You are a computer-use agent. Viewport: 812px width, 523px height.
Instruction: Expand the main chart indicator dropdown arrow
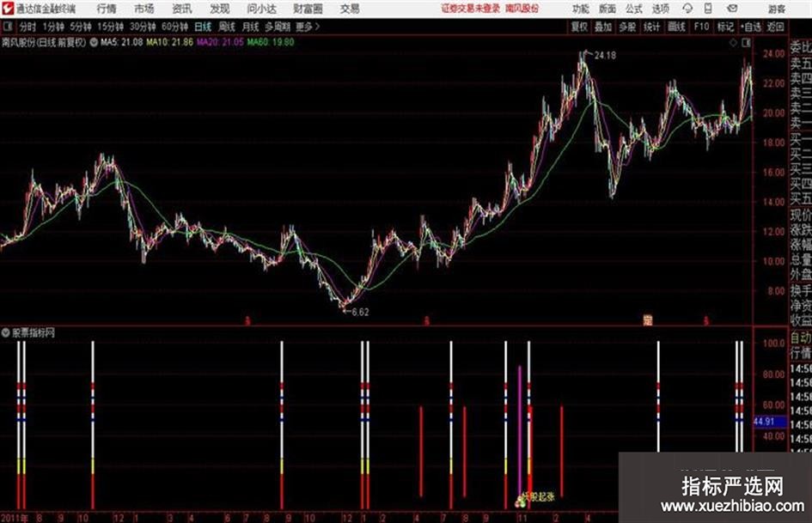coord(94,42)
